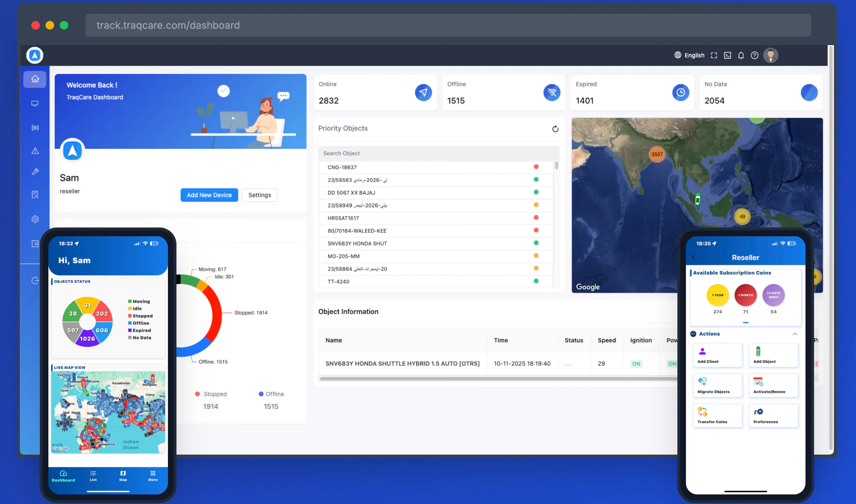Open the terminal console icon

pyautogui.click(x=728, y=55)
